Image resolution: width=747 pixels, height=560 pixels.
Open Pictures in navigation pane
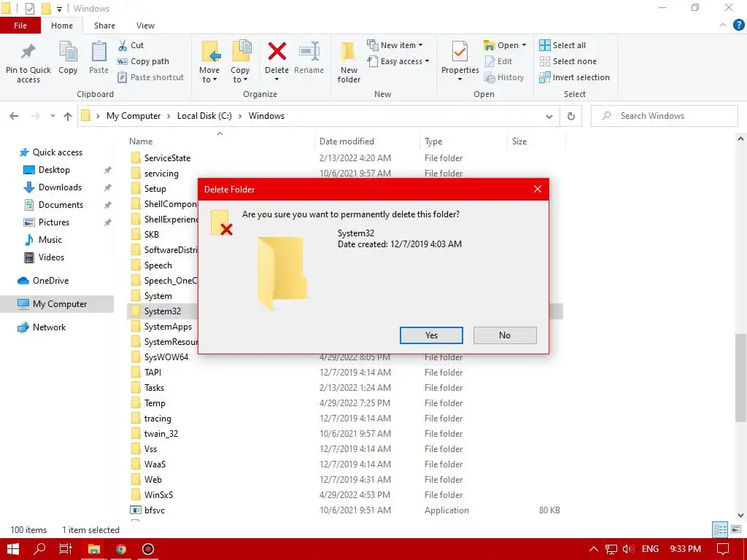(x=54, y=222)
